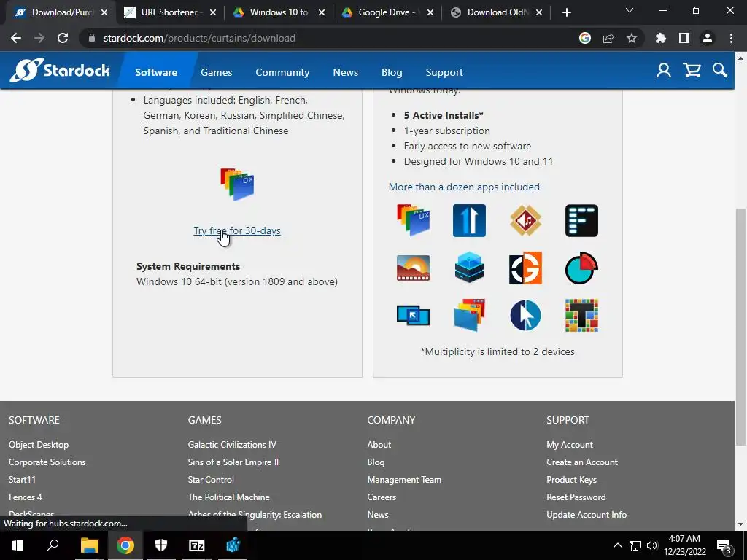Open the Corporate Solutions footer link
The image size is (747, 560).
[x=47, y=462]
